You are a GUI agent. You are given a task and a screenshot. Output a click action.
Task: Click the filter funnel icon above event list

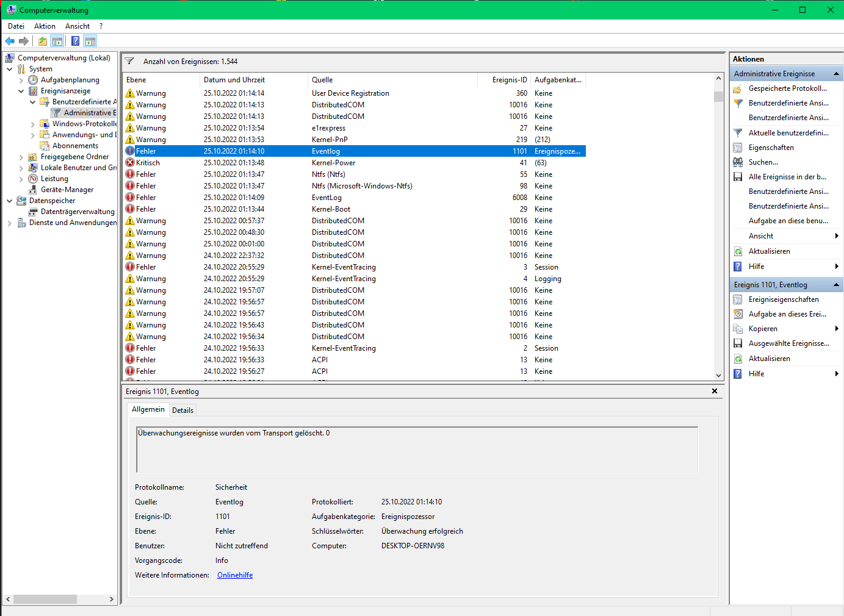(x=129, y=61)
